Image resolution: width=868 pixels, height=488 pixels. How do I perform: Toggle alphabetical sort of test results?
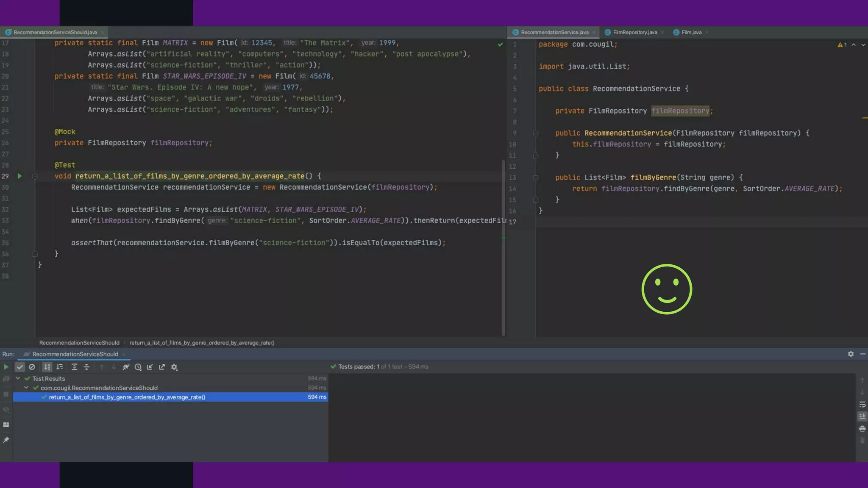coord(47,367)
